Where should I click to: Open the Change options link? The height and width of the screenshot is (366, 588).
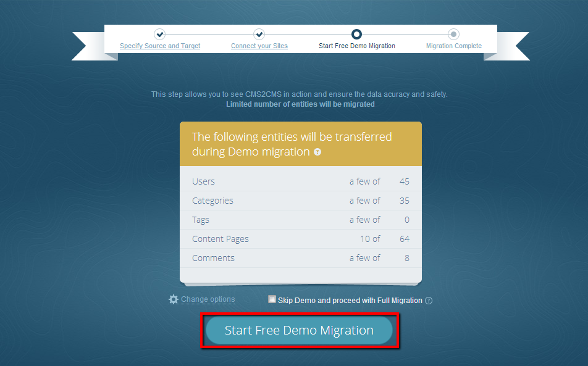point(208,299)
